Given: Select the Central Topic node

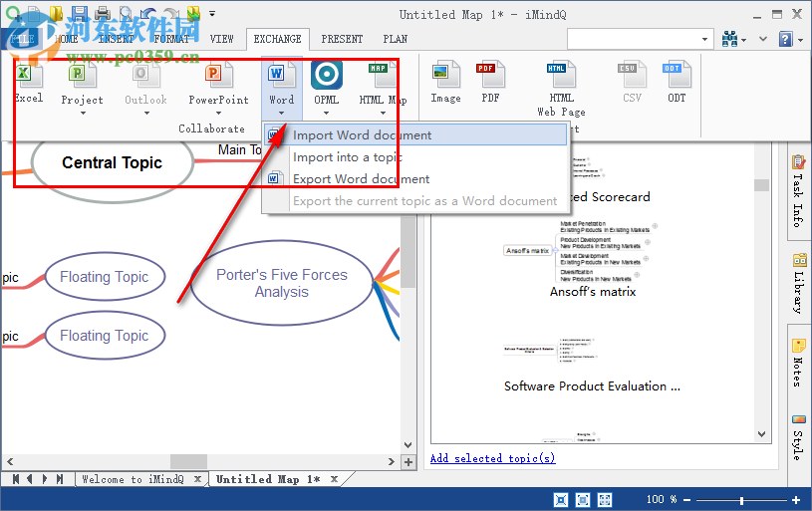Looking at the screenshot, I should (113, 162).
